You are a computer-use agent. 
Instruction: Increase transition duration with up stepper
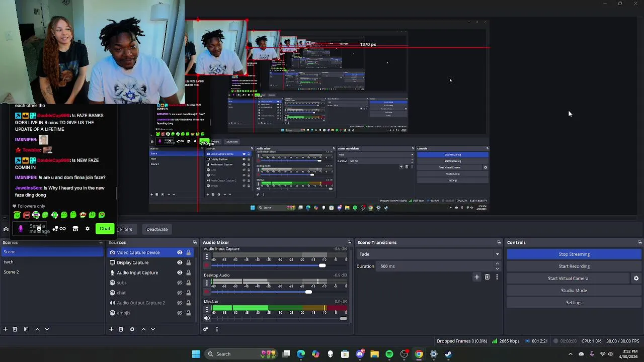coord(498,264)
